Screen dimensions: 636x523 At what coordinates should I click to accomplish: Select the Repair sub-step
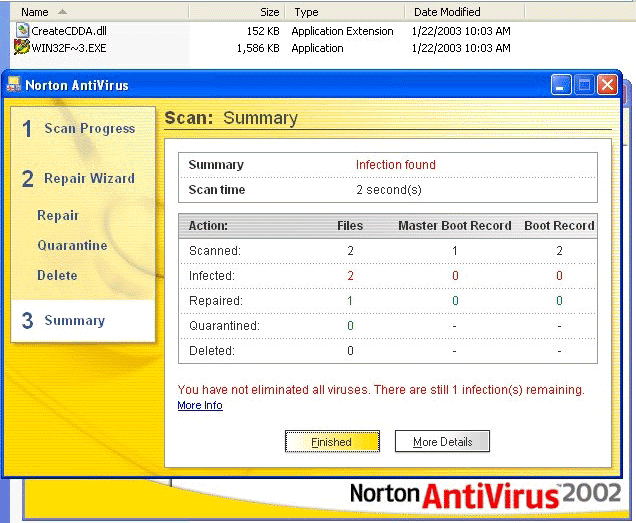(58, 216)
